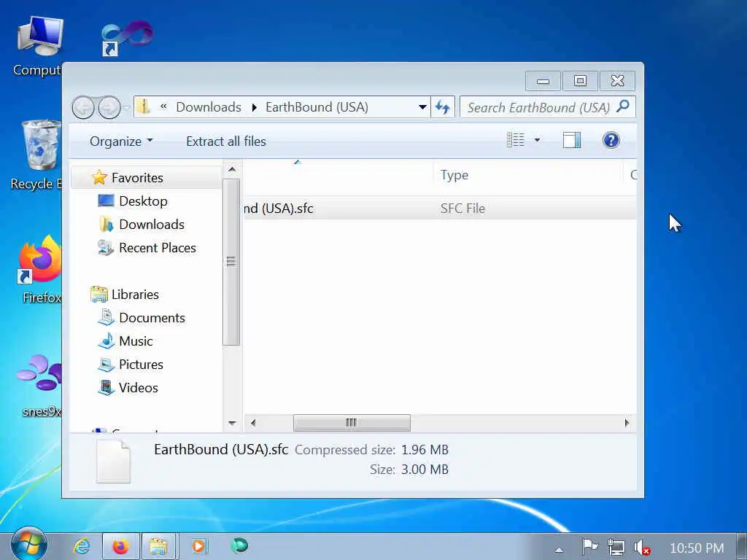Open the Documents library
This screenshot has width=747, height=560.
[x=152, y=318]
